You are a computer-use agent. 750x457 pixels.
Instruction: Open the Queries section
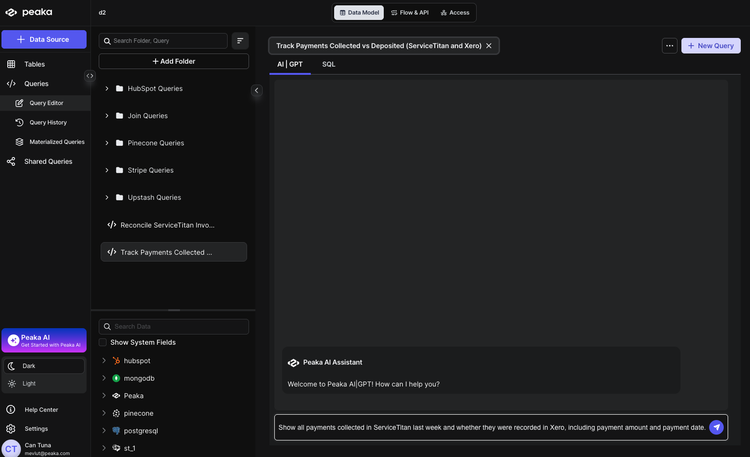pyautogui.click(x=36, y=84)
